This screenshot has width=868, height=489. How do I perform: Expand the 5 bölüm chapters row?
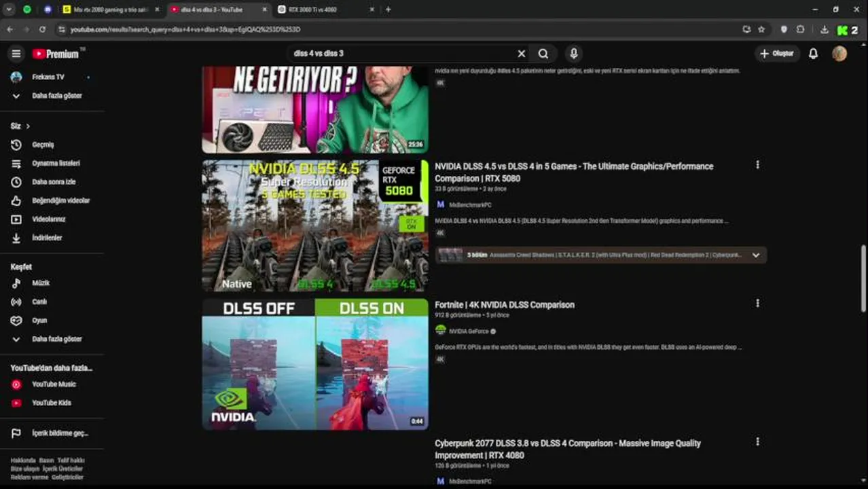pyautogui.click(x=600, y=255)
